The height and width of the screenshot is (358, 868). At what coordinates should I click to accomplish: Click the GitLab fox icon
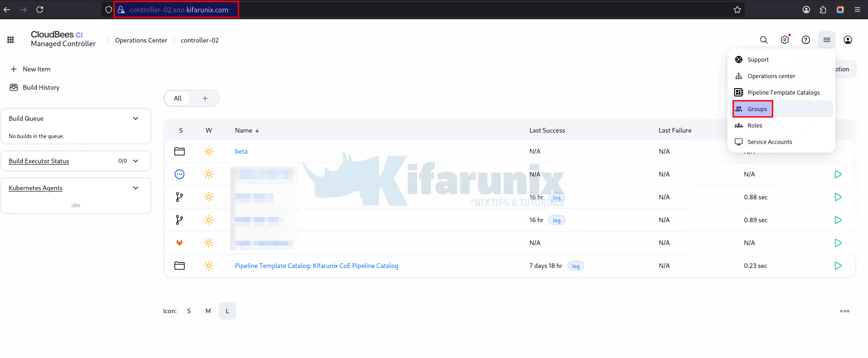coord(180,243)
